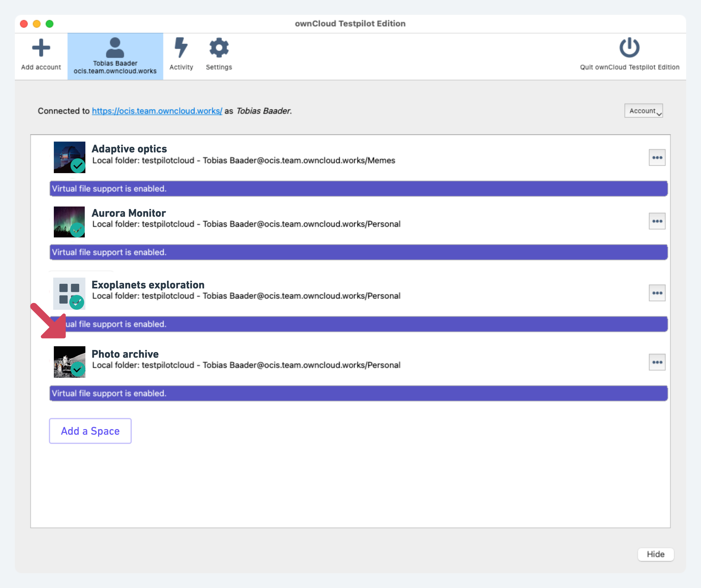This screenshot has height=588, width=701.
Task: Select the Photo archive title
Action: (x=125, y=354)
